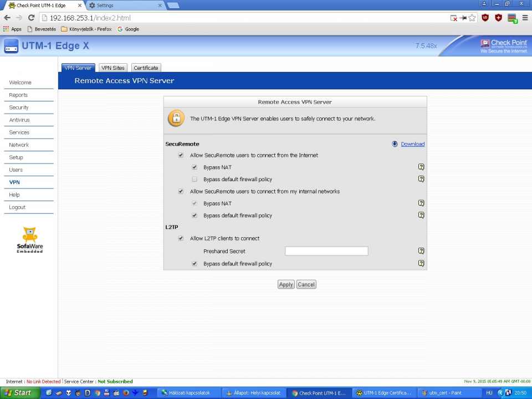The width and height of the screenshot is (532, 399).
Task: Open help for L2TP Bypass default firewall policy
Action: click(x=421, y=263)
